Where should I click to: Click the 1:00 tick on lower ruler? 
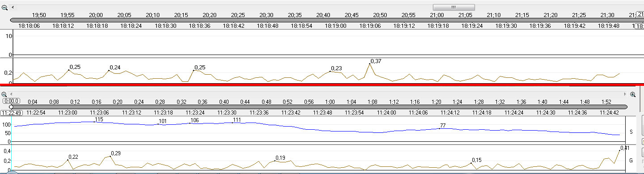[330, 102]
